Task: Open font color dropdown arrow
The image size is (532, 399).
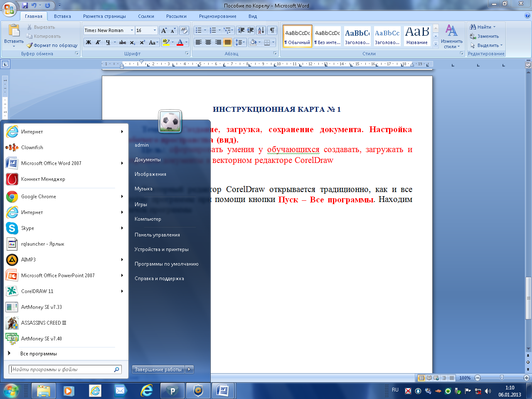Action: [186, 42]
